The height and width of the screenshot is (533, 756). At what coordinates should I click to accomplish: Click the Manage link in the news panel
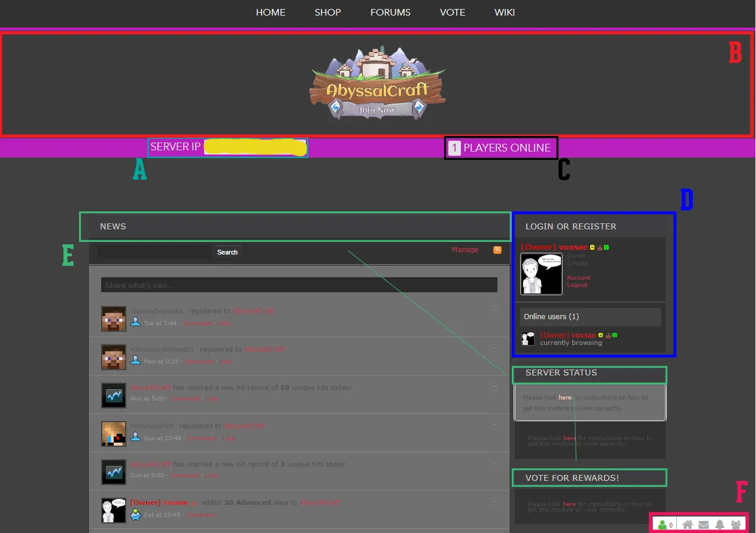[x=465, y=250]
